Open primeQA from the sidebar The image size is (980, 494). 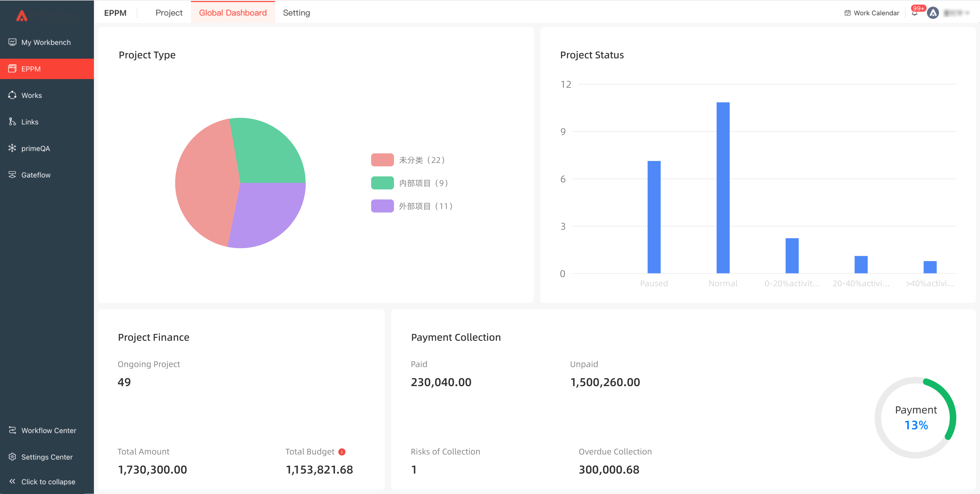[47, 148]
